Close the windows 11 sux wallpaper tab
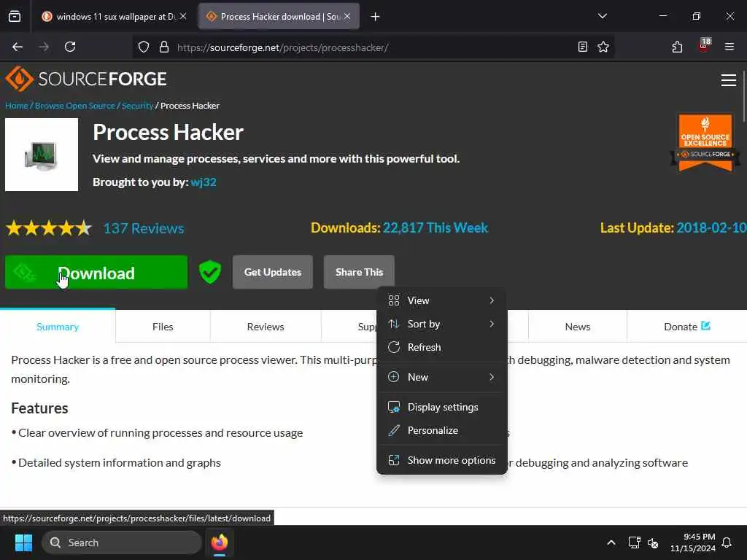747x560 pixels. (183, 16)
